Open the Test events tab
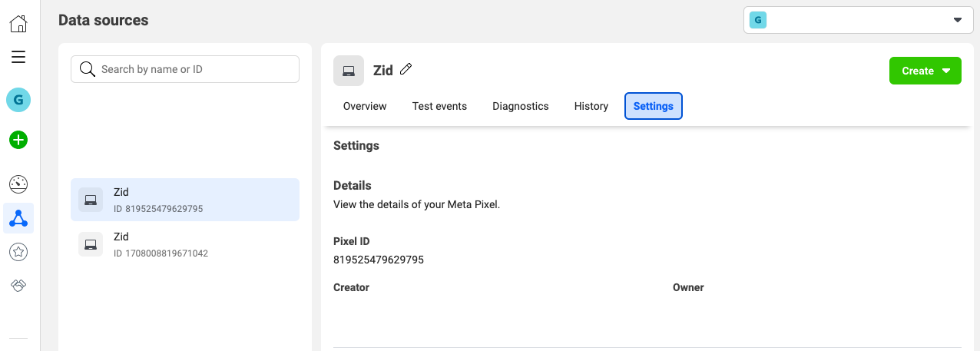Screen dimensions: 980x351 [x=439, y=106]
